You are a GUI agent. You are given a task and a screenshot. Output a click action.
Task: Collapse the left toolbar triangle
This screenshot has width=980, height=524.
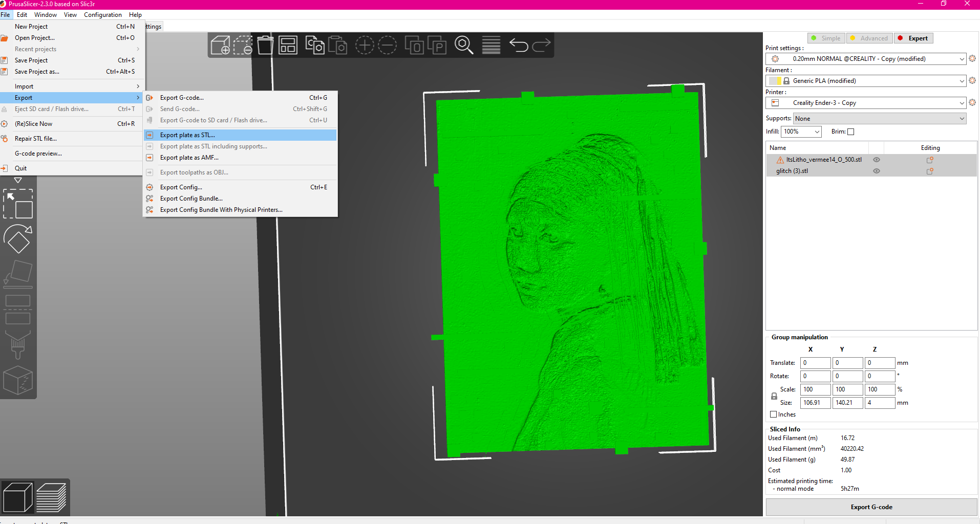click(18, 180)
